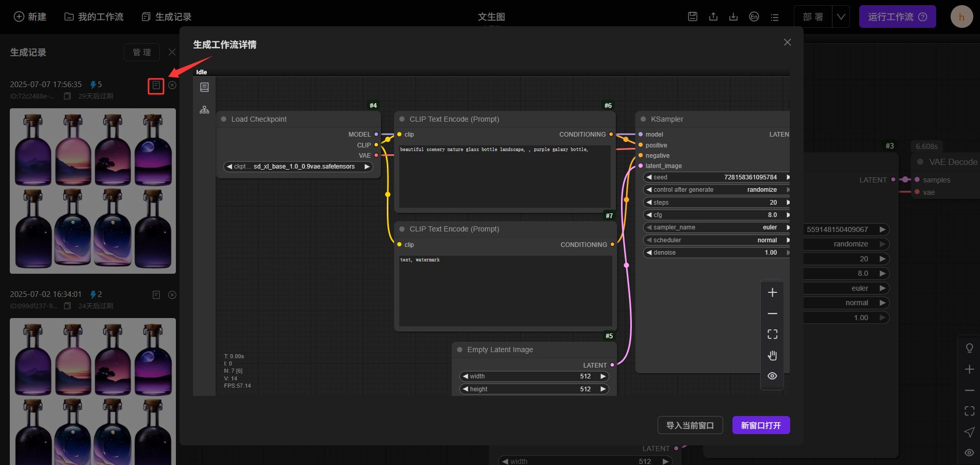980x465 pixels.
Task: Click zoom in plus in dialog canvas
Action: click(x=772, y=293)
